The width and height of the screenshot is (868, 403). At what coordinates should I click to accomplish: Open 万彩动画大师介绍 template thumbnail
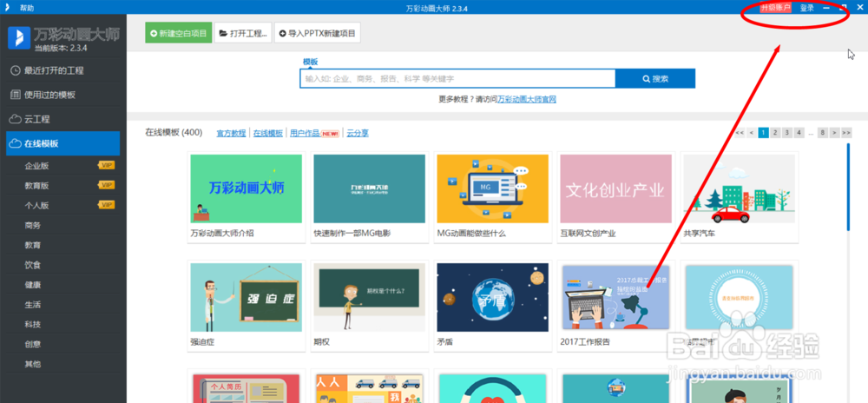(247, 188)
